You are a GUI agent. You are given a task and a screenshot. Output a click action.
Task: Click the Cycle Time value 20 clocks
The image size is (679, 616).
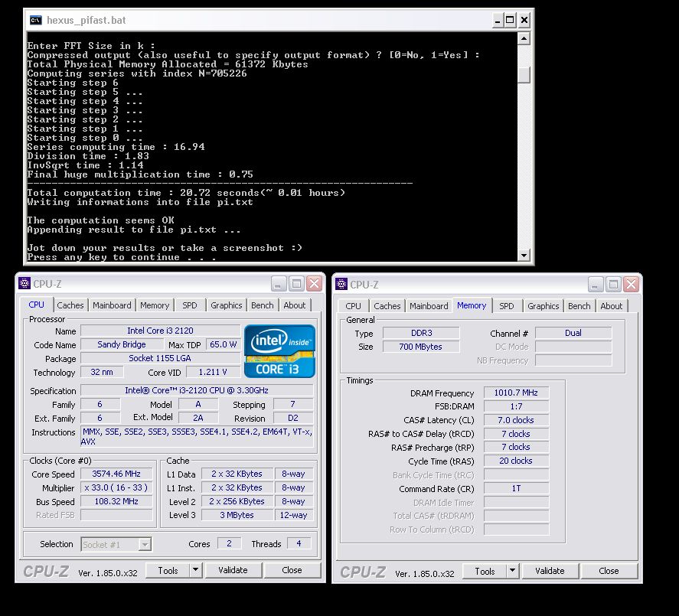pos(516,461)
